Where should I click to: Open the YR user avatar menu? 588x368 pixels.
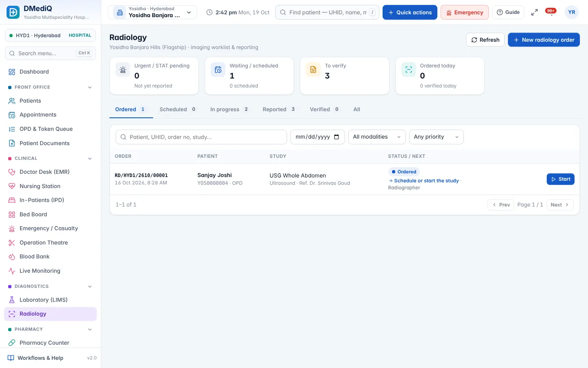pos(572,12)
